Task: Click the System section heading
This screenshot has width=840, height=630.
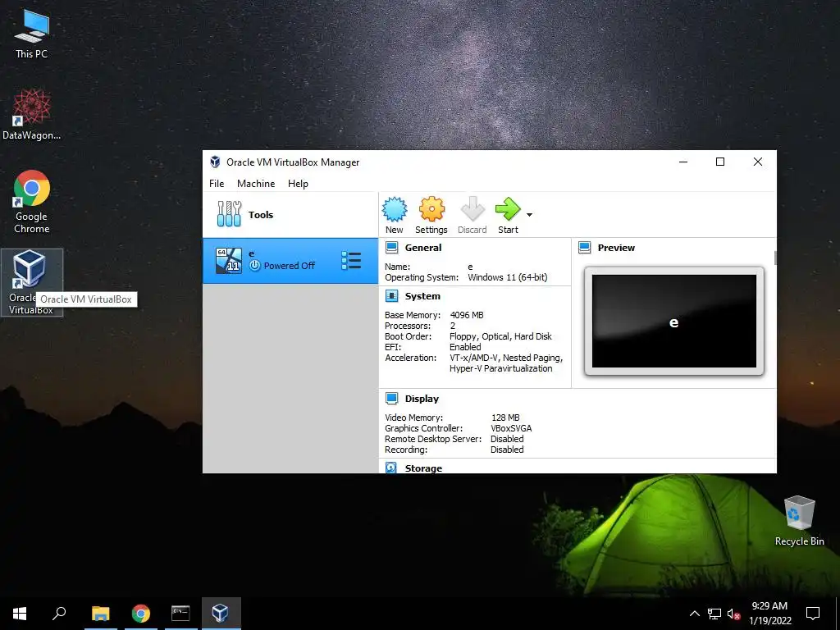Action: 422,296
